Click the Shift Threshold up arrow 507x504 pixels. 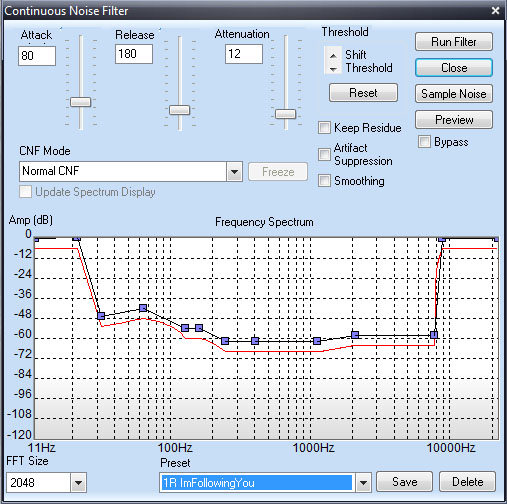click(333, 55)
